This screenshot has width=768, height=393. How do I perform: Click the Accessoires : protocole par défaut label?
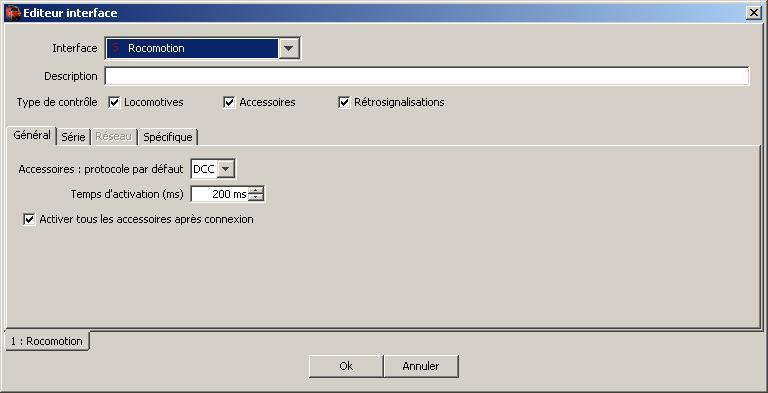[x=101, y=169]
